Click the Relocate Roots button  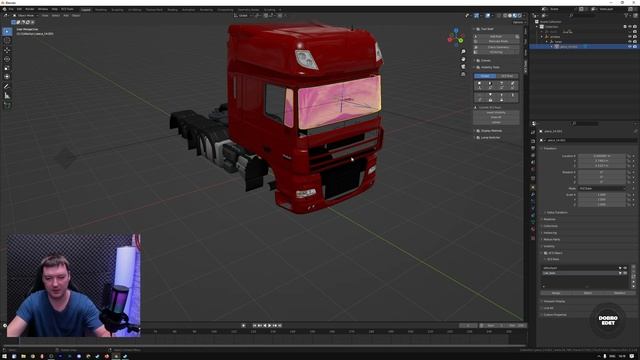[x=496, y=41]
